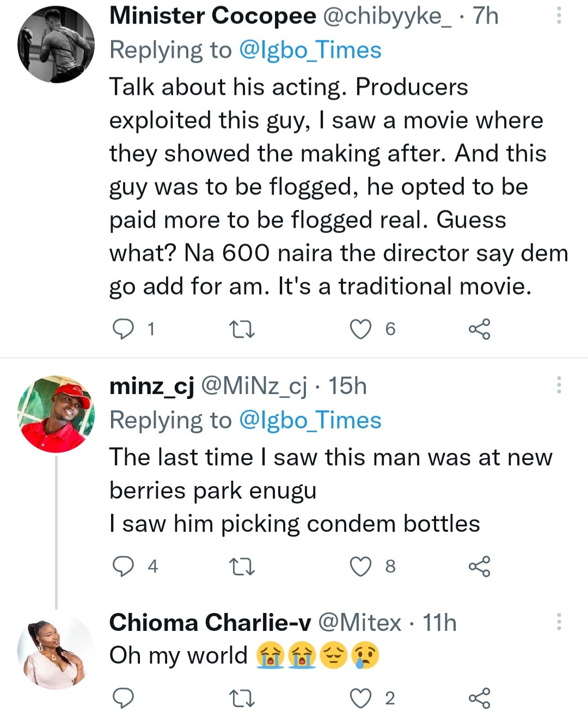The image size is (588, 718).
Task: Reply to Chioma Charlie-v's tweet
Action: [123, 698]
